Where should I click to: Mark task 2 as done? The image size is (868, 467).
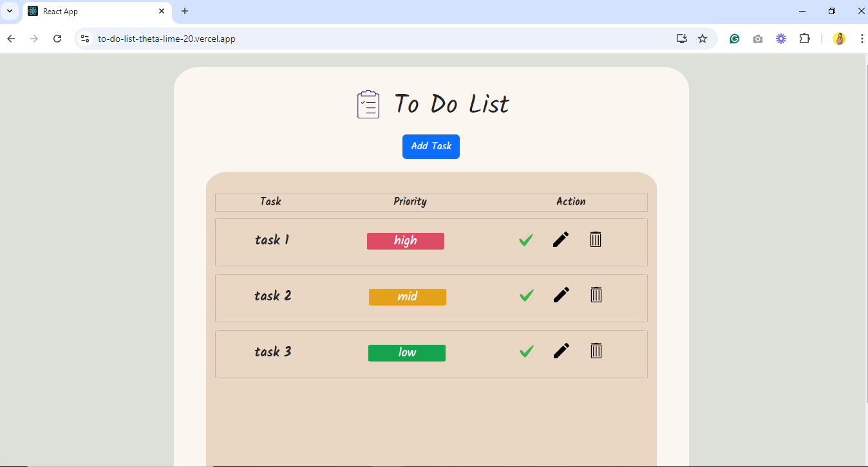pyautogui.click(x=527, y=295)
